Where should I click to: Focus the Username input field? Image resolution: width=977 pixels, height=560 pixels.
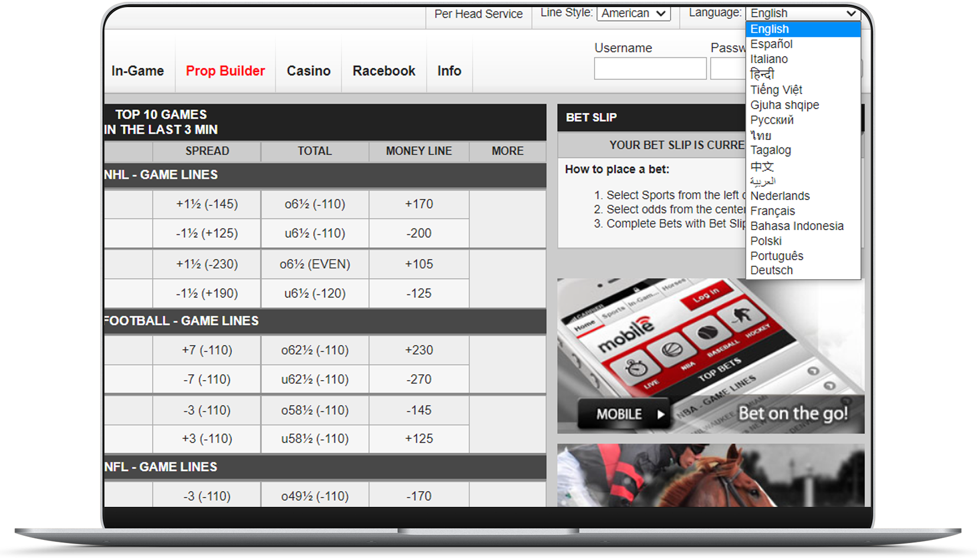tap(650, 68)
